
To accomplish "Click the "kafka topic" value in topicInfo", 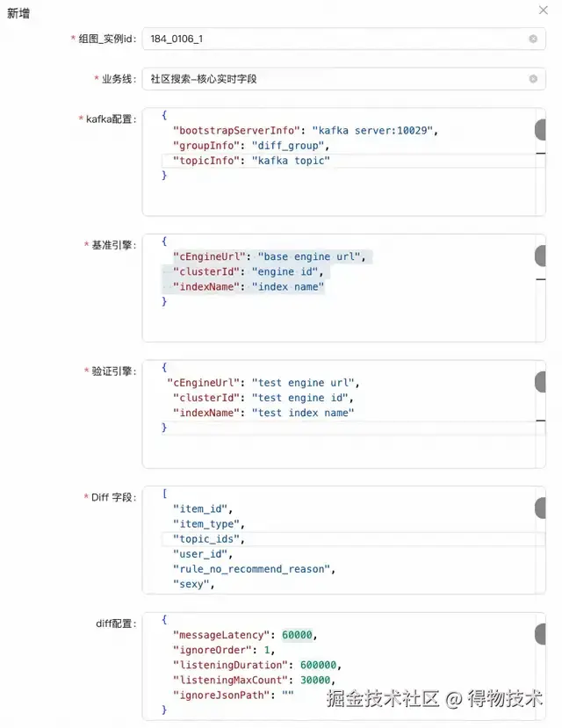I will pos(291,161).
